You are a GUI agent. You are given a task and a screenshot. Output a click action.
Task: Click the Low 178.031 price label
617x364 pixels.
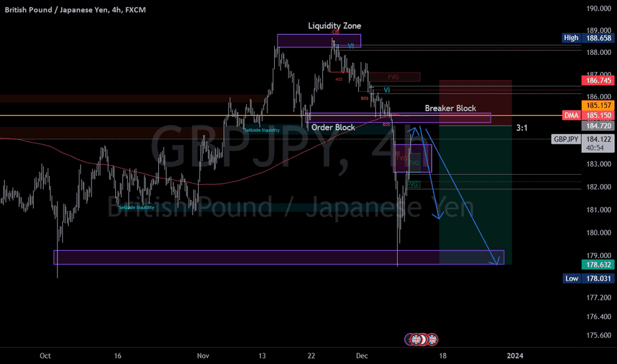[x=588, y=279]
